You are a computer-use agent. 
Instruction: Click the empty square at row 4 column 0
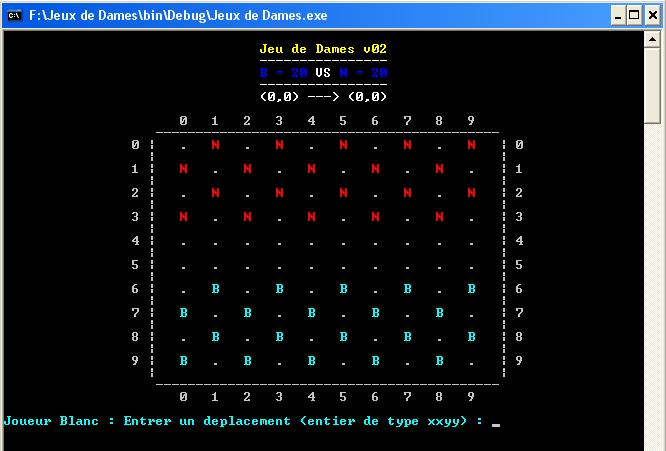[183, 244]
